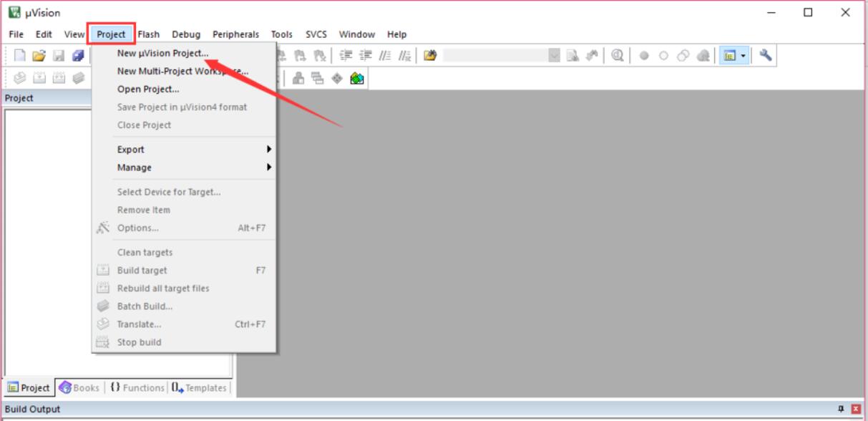Click Build target F7 menu entry
Screen dimensions: 868x421
(184, 270)
